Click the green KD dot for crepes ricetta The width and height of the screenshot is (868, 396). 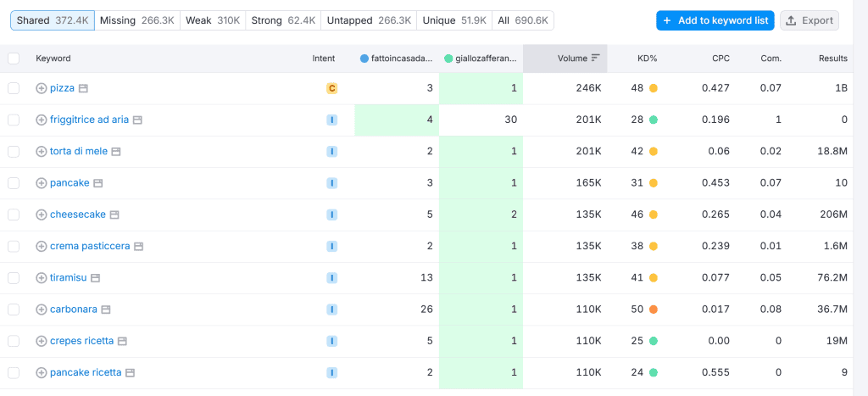(x=654, y=341)
